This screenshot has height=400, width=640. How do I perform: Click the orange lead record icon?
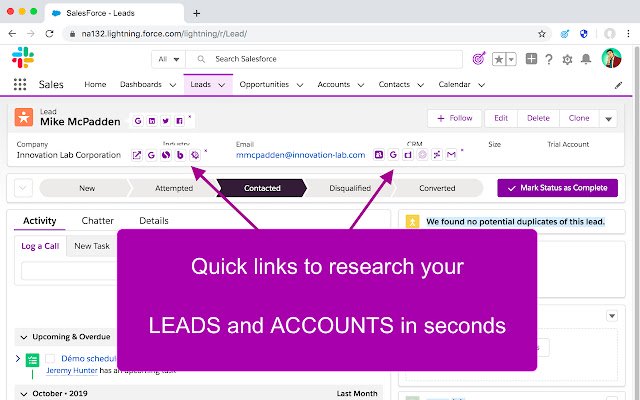pyautogui.click(x=24, y=117)
